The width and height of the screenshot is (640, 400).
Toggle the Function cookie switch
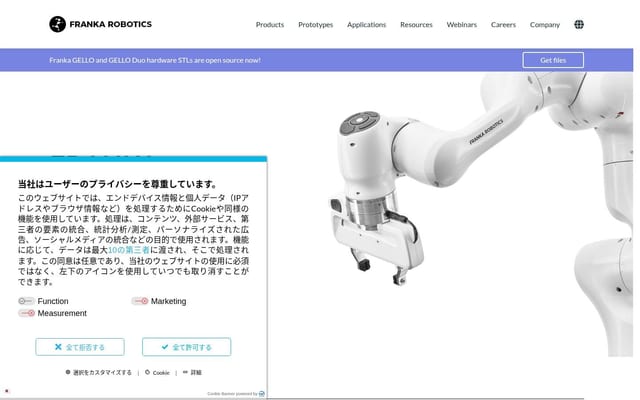tap(26, 301)
